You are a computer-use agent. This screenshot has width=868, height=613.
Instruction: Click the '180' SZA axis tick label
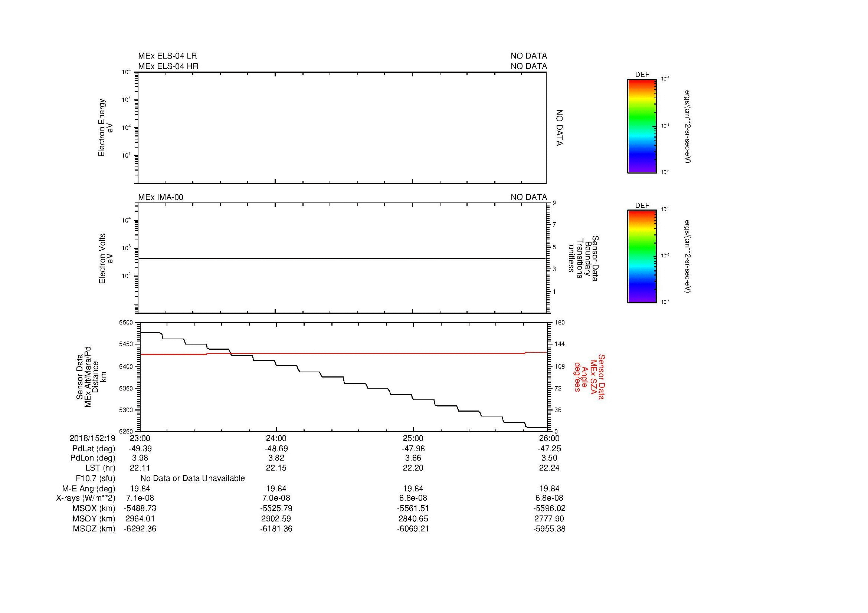pos(560,323)
